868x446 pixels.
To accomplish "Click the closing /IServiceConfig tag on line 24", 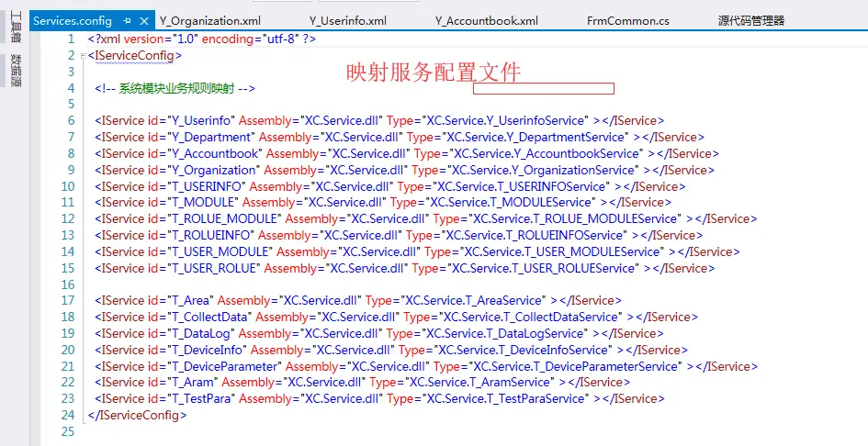I will pyautogui.click(x=137, y=415).
